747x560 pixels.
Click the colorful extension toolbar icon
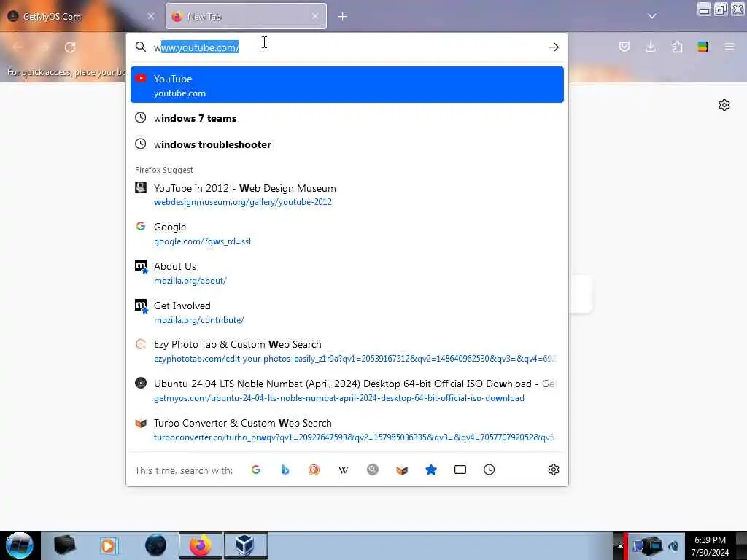(x=703, y=47)
